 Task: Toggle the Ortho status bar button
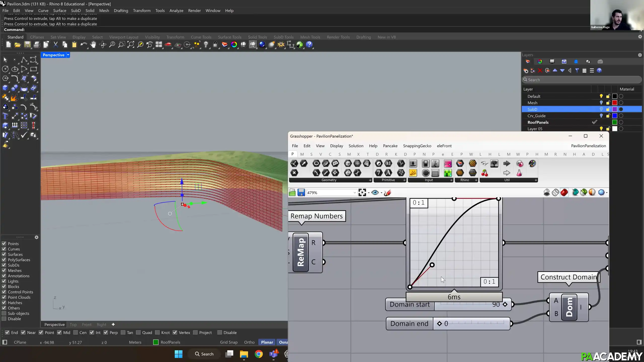249,342
